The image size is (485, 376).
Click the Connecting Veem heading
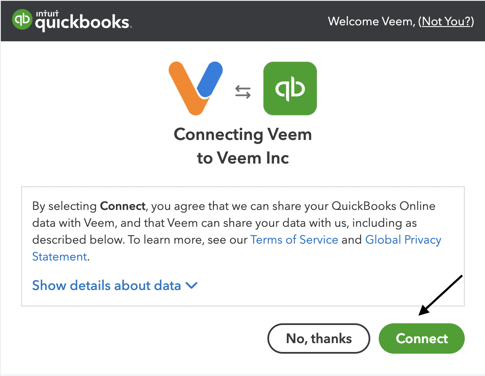tap(243, 135)
